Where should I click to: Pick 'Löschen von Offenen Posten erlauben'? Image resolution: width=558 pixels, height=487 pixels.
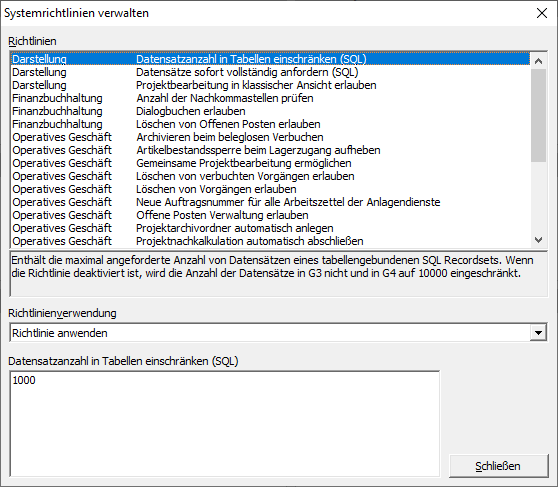(x=271, y=124)
